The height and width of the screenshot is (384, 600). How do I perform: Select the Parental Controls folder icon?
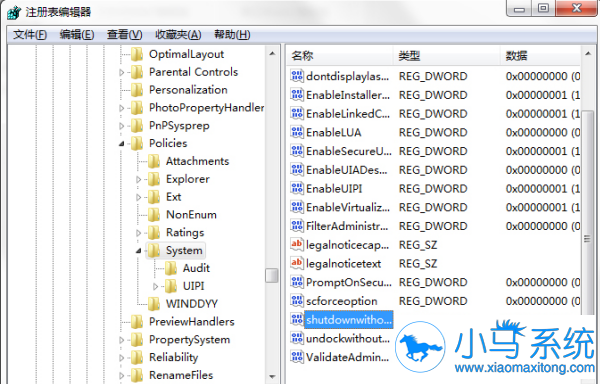click(137, 72)
